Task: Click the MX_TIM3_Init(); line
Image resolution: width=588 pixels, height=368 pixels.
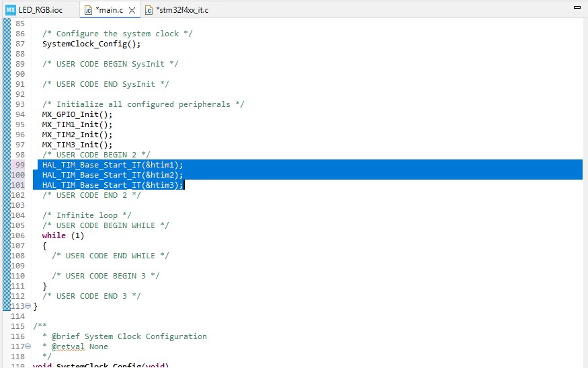Action: 77,145
